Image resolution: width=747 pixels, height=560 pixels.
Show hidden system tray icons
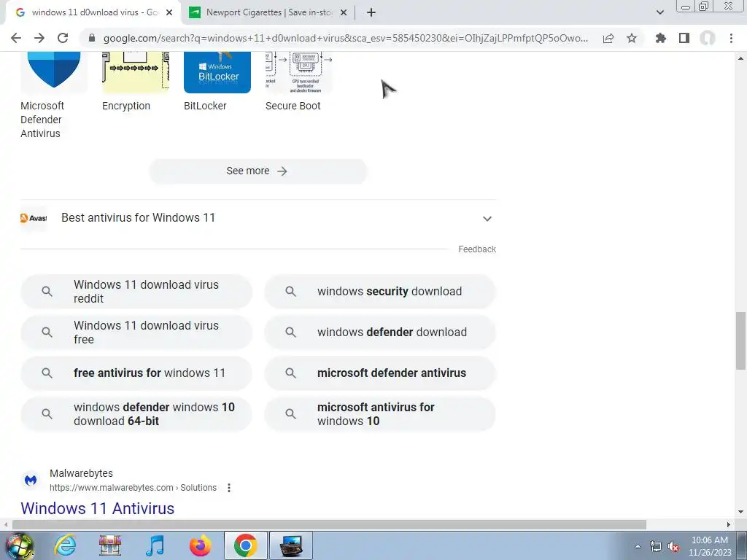point(638,546)
